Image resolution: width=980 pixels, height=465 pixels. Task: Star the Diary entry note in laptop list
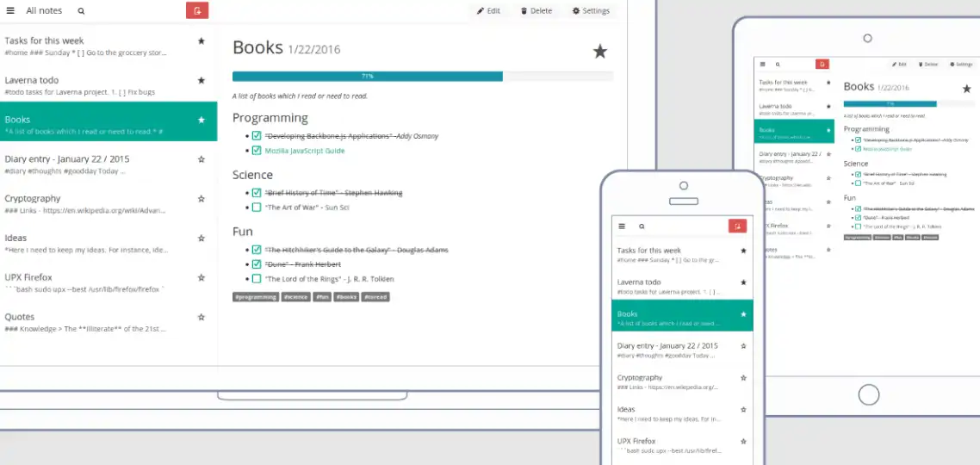click(x=202, y=159)
